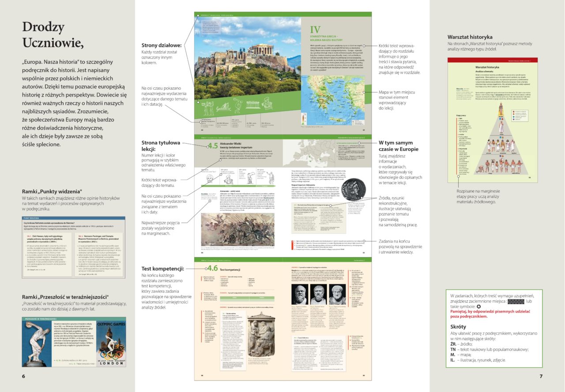The height and width of the screenshot is (392, 565).
Task: Click the annotation "Źródła, rysunki rekonstrukcyjne, ilustracje..."
Action: [x=399, y=211]
